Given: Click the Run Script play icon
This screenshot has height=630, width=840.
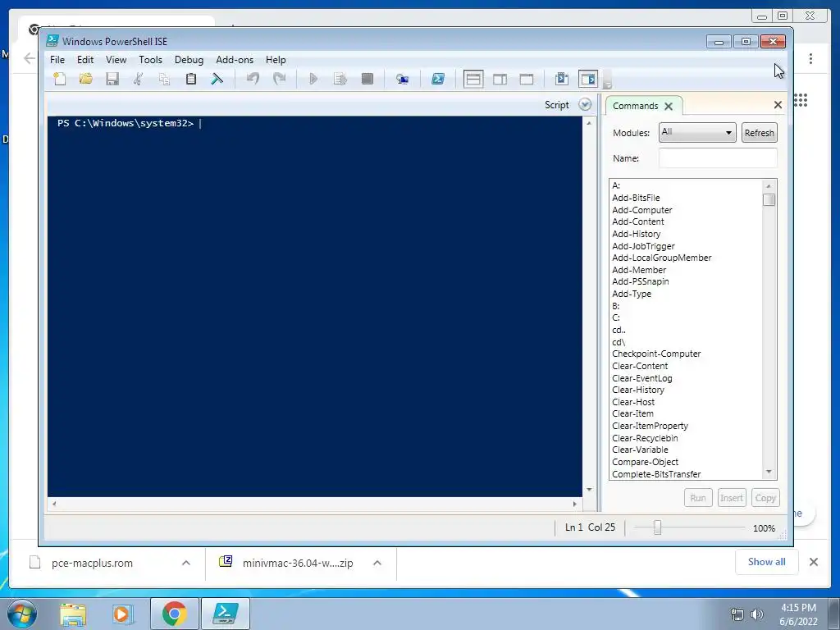Looking at the screenshot, I should pyautogui.click(x=314, y=80).
